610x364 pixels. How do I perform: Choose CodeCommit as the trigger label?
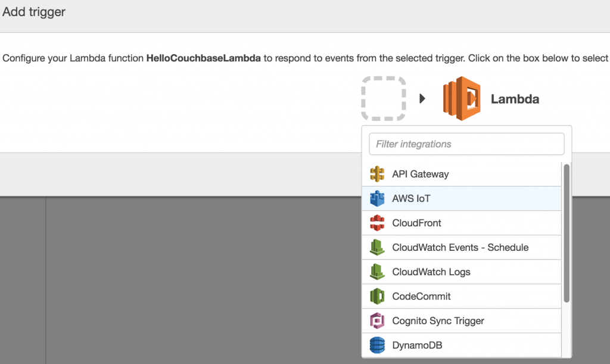tap(421, 296)
